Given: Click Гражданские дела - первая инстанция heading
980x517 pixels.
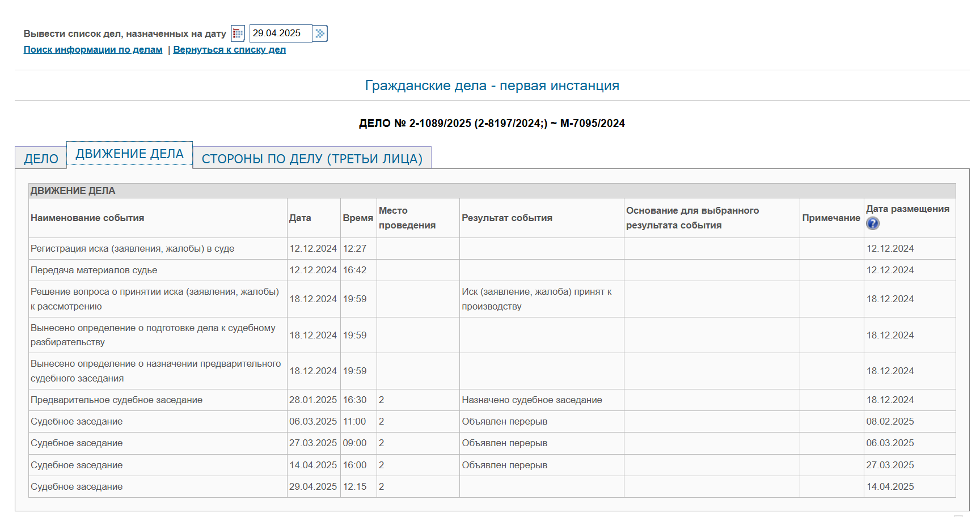Looking at the screenshot, I should [492, 86].
